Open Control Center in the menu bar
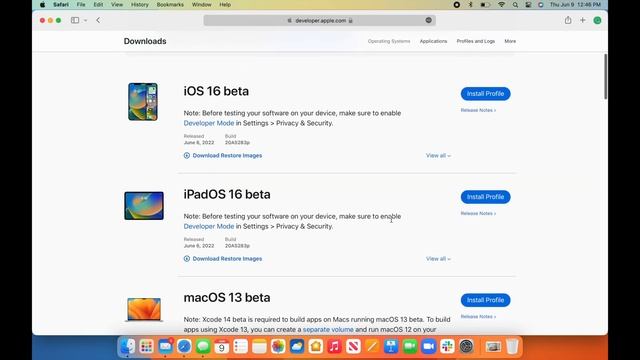This screenshot has width=640, height=360. pos(528,4)
